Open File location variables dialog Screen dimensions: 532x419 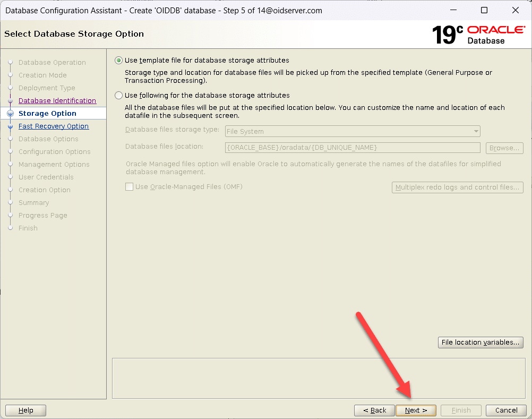(480, 343)
